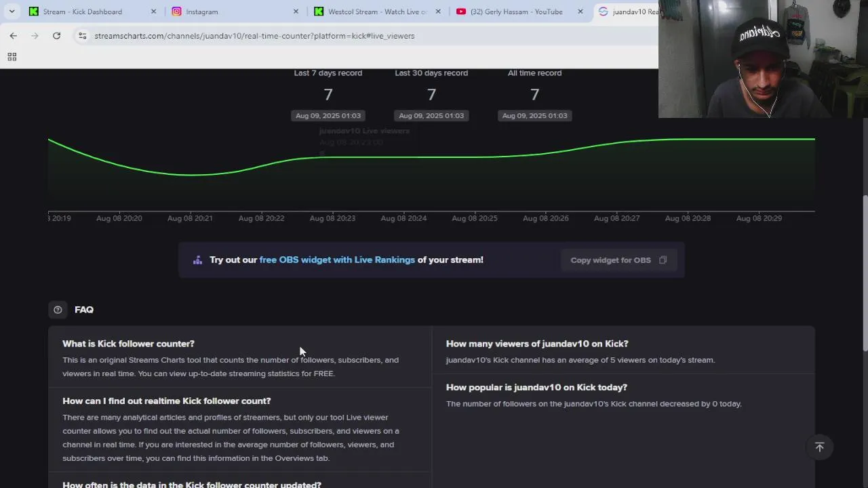Click the Aug 08 20:27 axis label

pos(616,218)
